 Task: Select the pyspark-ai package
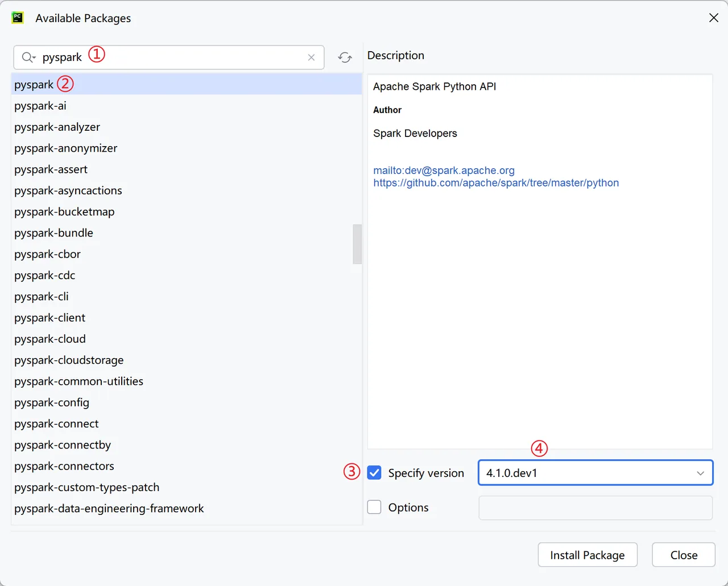(x=187, y=106)
